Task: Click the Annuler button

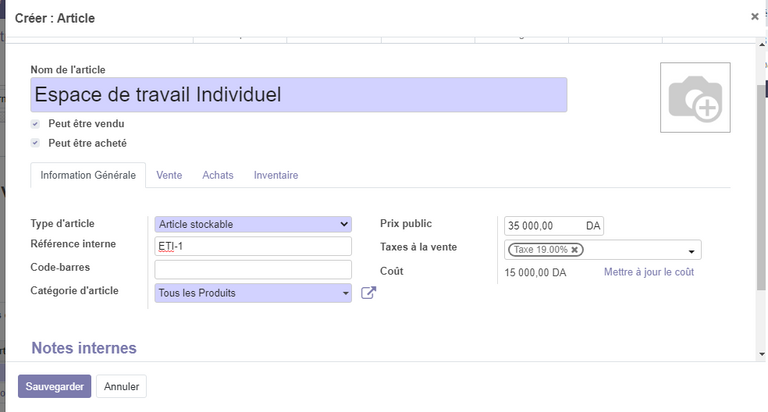Action: pos(122,386)
